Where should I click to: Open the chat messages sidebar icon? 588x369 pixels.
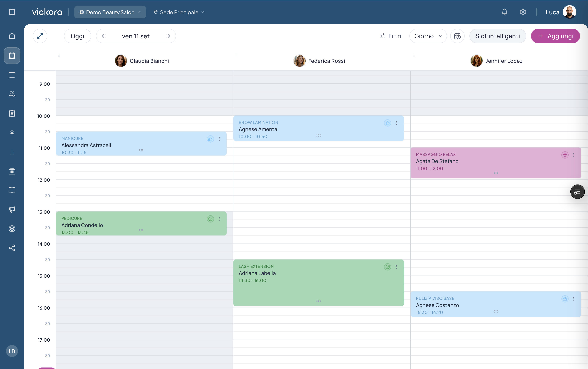[12, 75]
